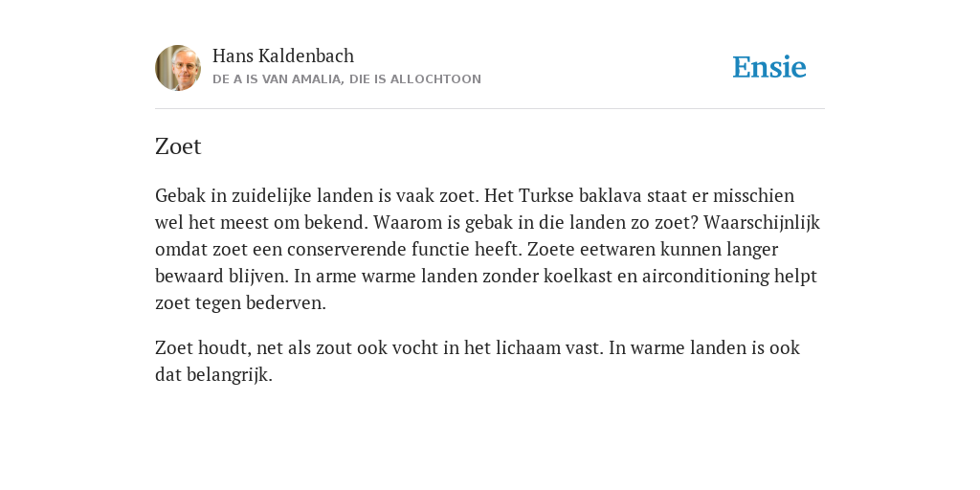
Task: Click the phrase 'zoet tegen bederven.'
Action: (240, 303)
